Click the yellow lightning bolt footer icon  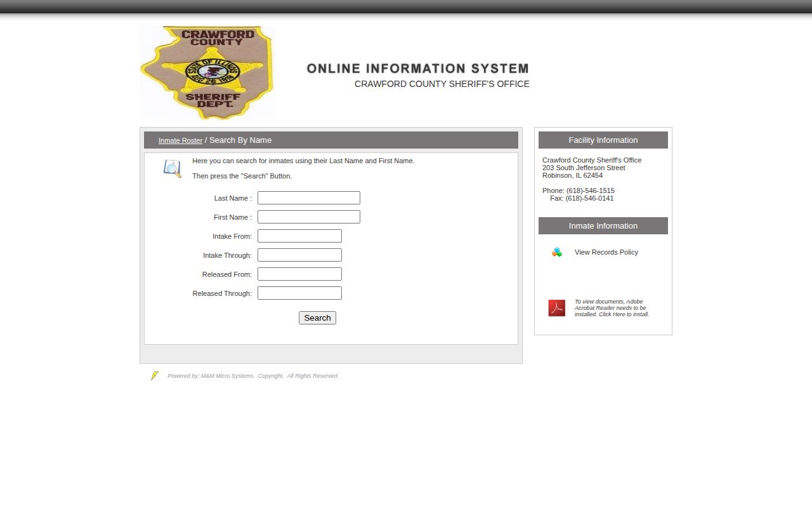coord(154,376)
